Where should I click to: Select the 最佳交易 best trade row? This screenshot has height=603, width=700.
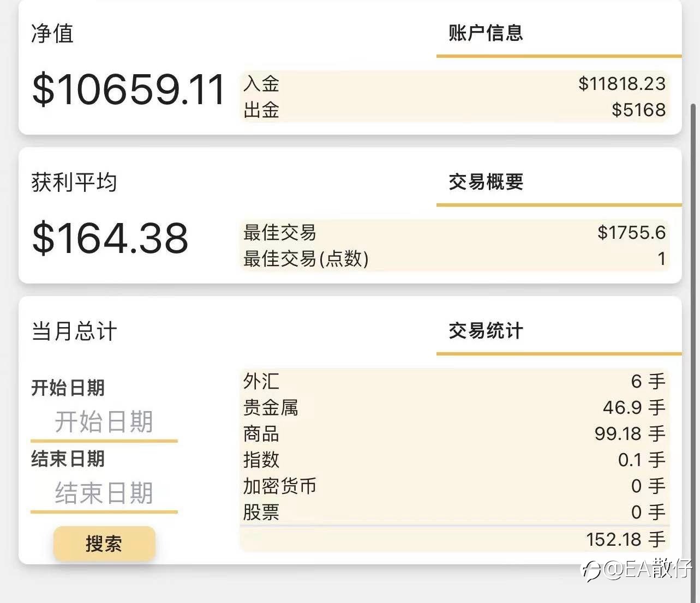coord(454,232)
